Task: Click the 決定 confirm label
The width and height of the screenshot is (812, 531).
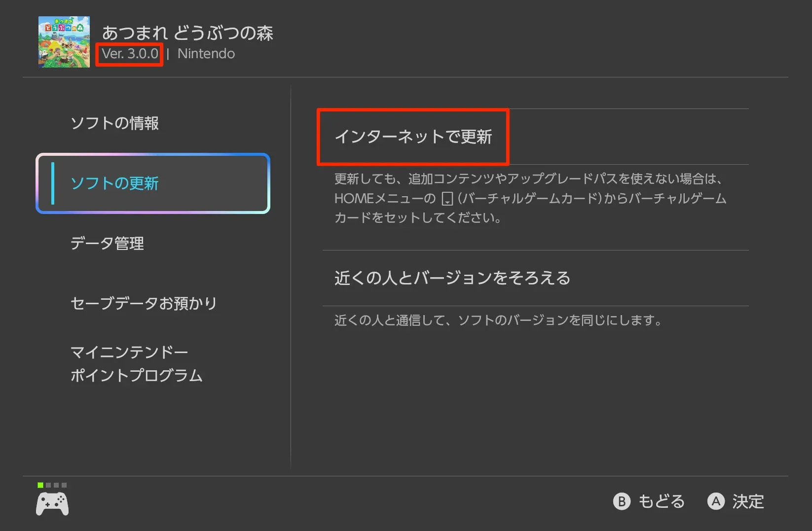Action: 747,501
